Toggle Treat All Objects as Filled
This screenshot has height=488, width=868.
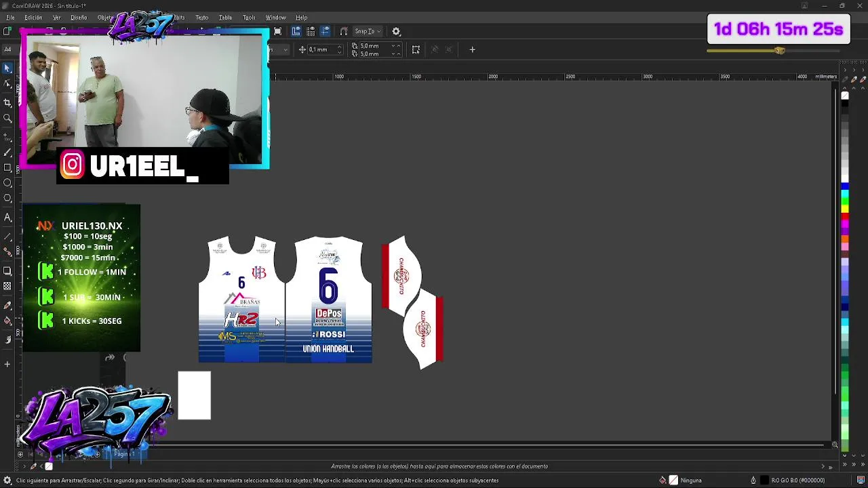click(416, 49)
